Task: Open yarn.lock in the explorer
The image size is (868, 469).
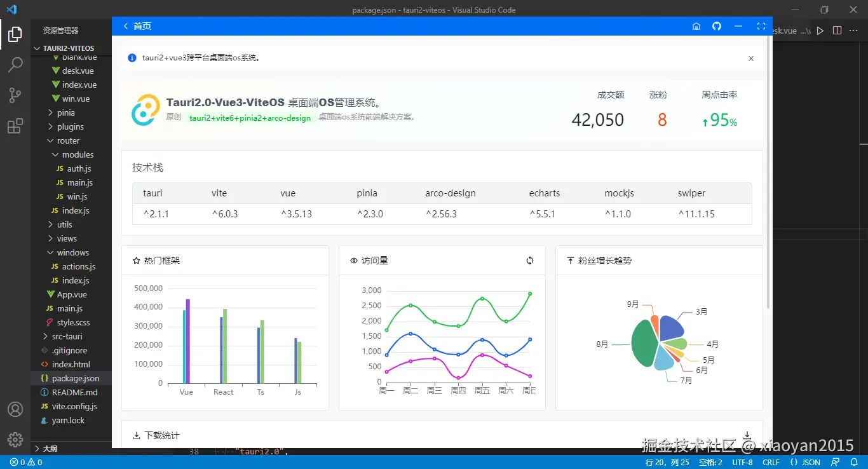Action: click(68, 421)
